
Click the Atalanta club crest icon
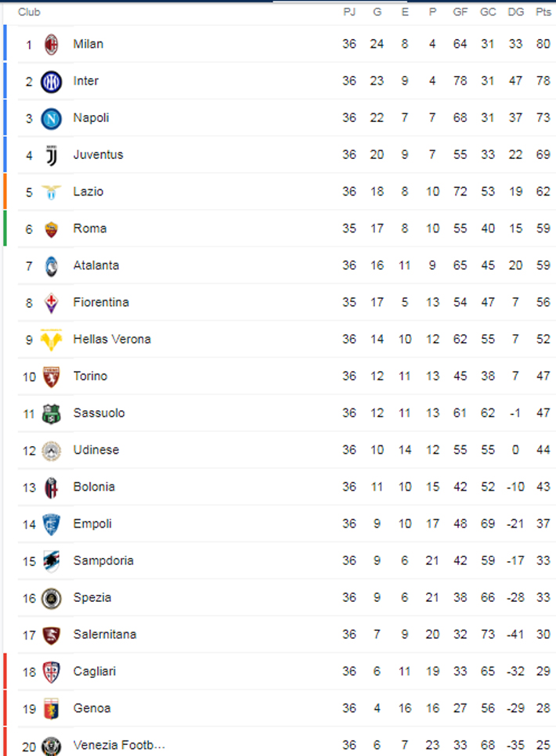[51, 265]
